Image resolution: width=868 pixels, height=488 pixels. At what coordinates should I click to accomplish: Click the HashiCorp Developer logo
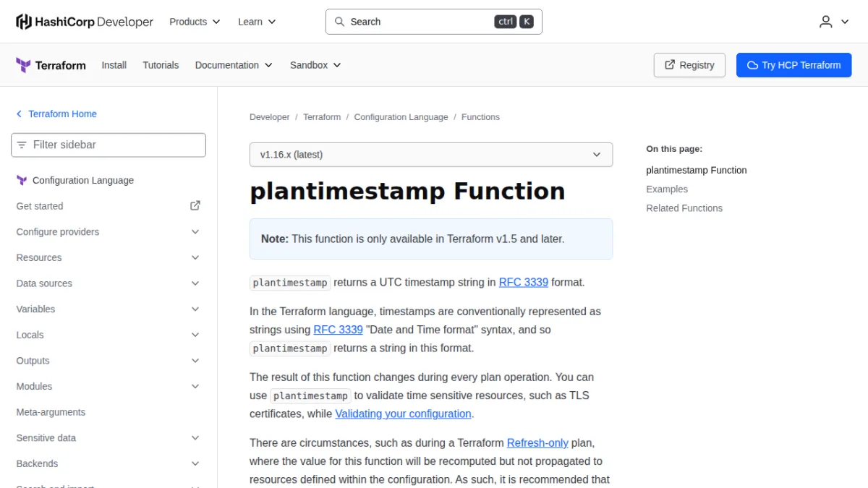click(x=85, y=22)
